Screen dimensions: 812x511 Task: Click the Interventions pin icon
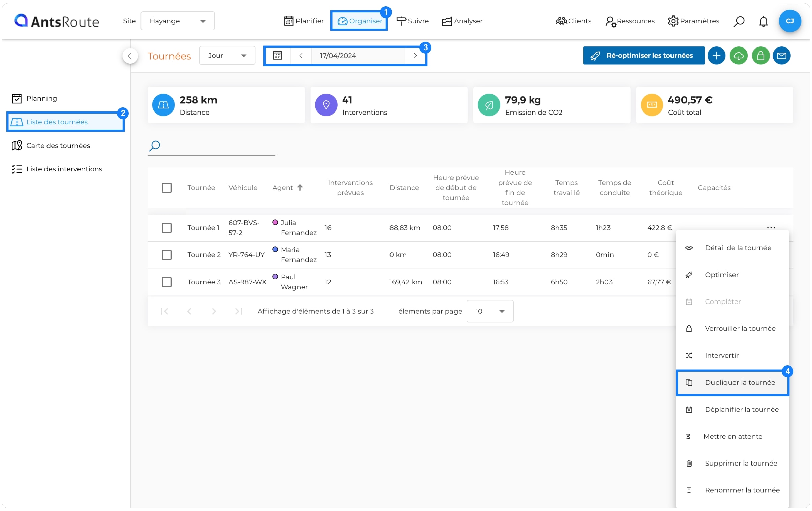point(326,105)
